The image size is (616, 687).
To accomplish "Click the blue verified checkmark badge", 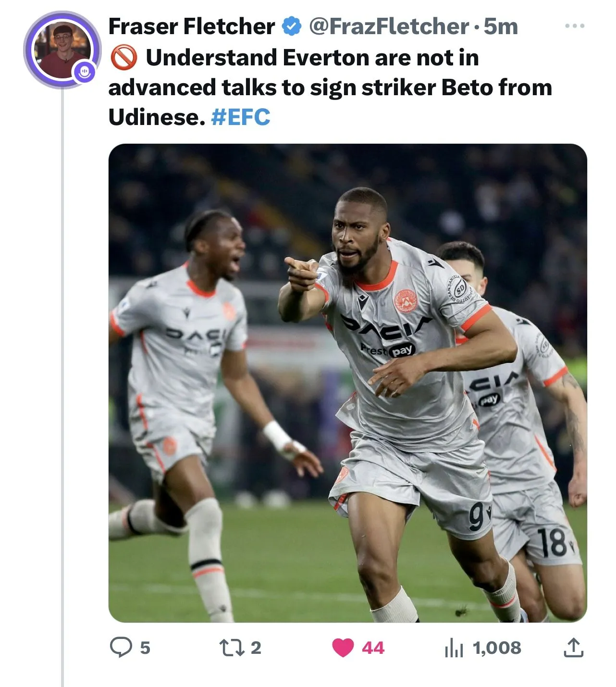I will (x=291, y=26).
